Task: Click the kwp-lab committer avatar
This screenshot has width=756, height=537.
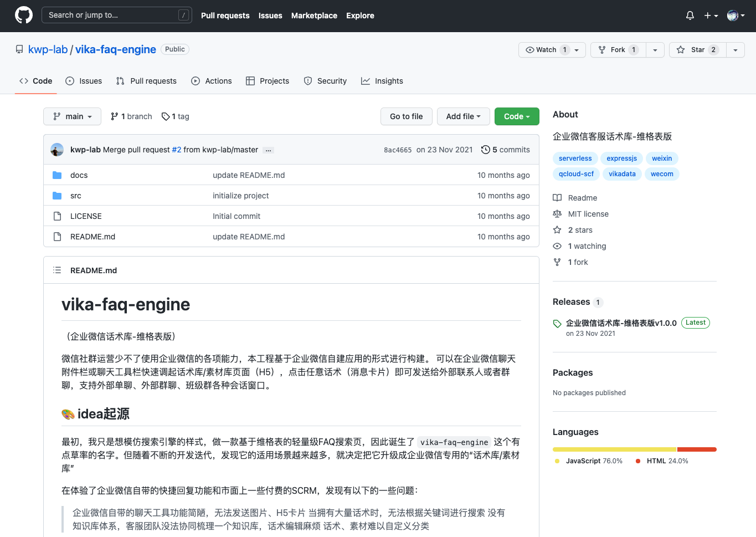Action: [x=57, y=150]
